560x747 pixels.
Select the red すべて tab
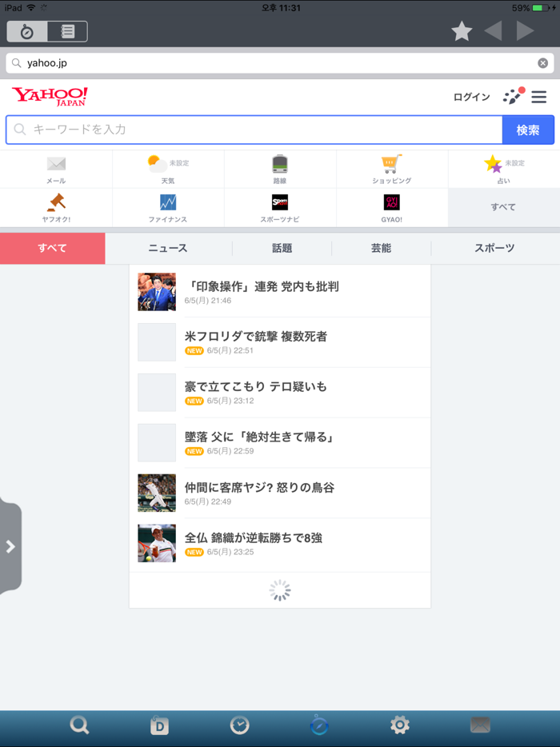point(53,248)
